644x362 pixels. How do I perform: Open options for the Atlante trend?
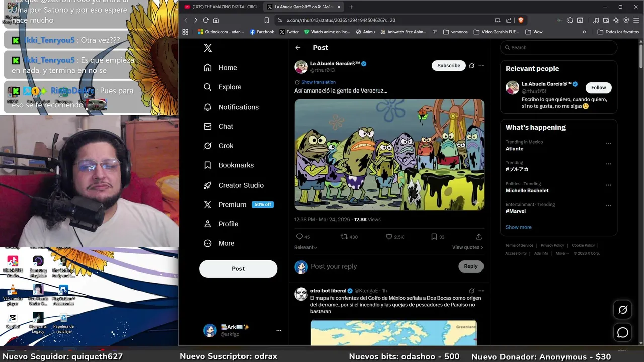(608, 143)
